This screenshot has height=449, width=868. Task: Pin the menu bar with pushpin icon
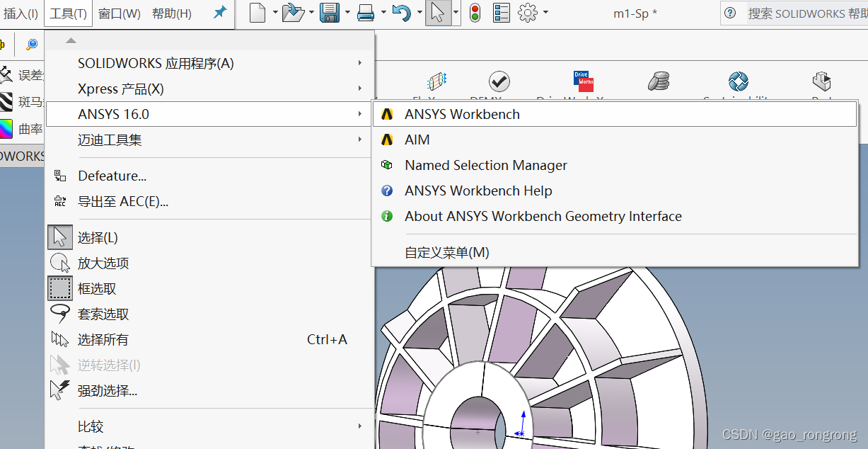220,13
